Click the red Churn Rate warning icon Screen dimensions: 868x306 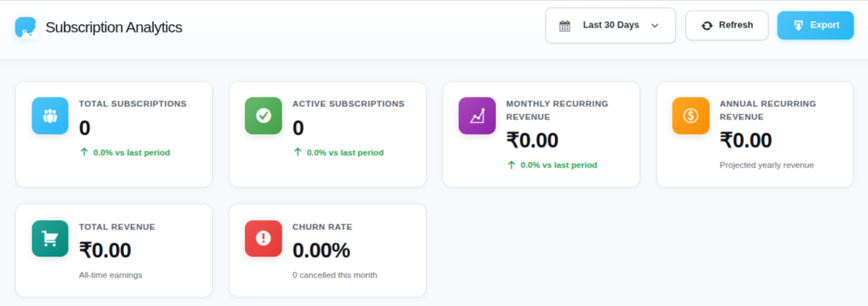pos(263,238)
